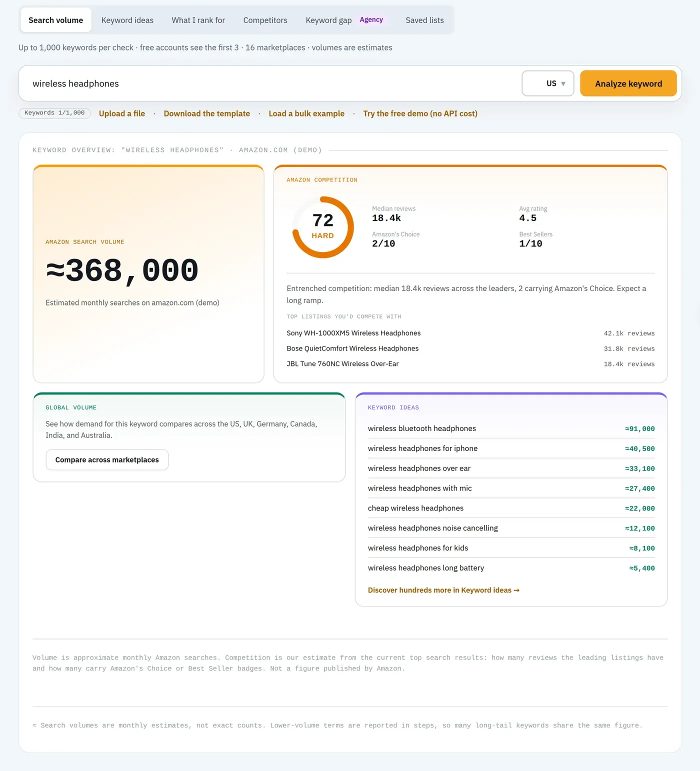Select keyword idea wireless headphones with mic
The image size is (700, 771).
click(511, 488)
